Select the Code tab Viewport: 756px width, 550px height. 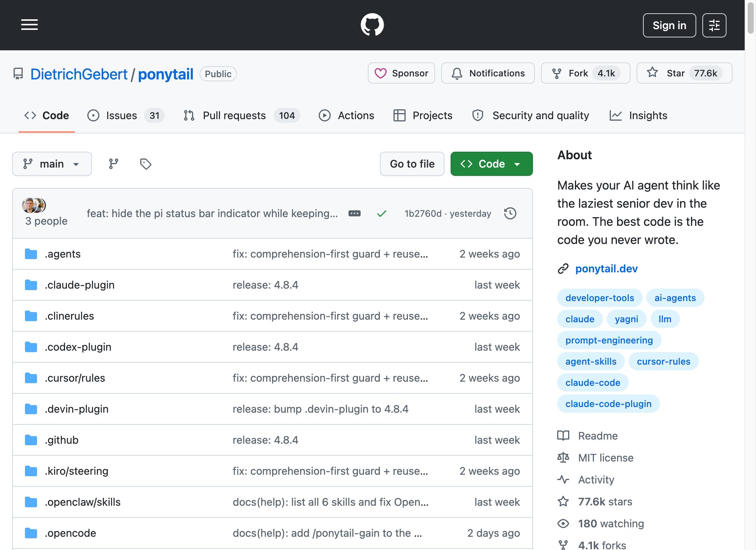(46, 115)
